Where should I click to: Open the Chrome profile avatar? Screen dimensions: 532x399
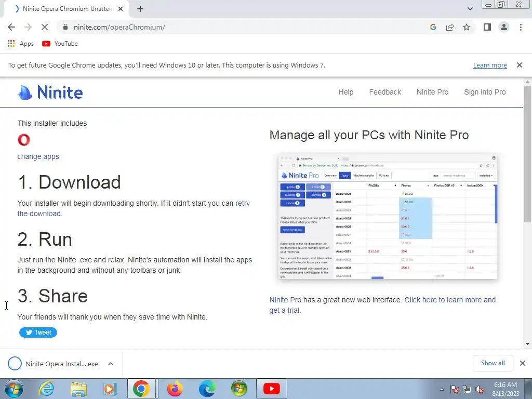pos(504,27)
